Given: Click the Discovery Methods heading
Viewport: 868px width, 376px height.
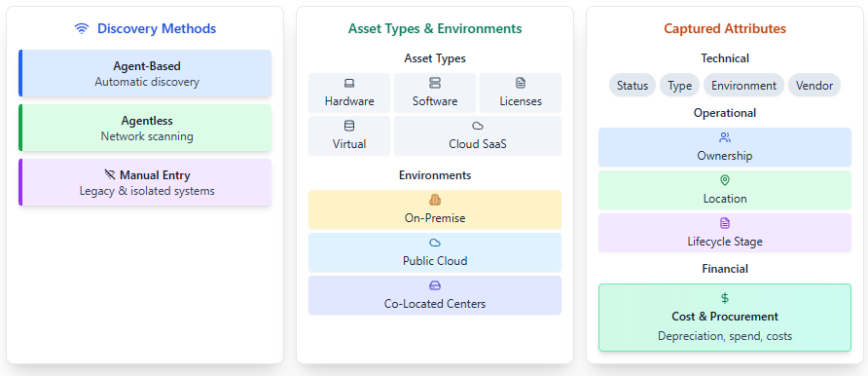Looking at the screenshot, I should [x=157, y=29].
